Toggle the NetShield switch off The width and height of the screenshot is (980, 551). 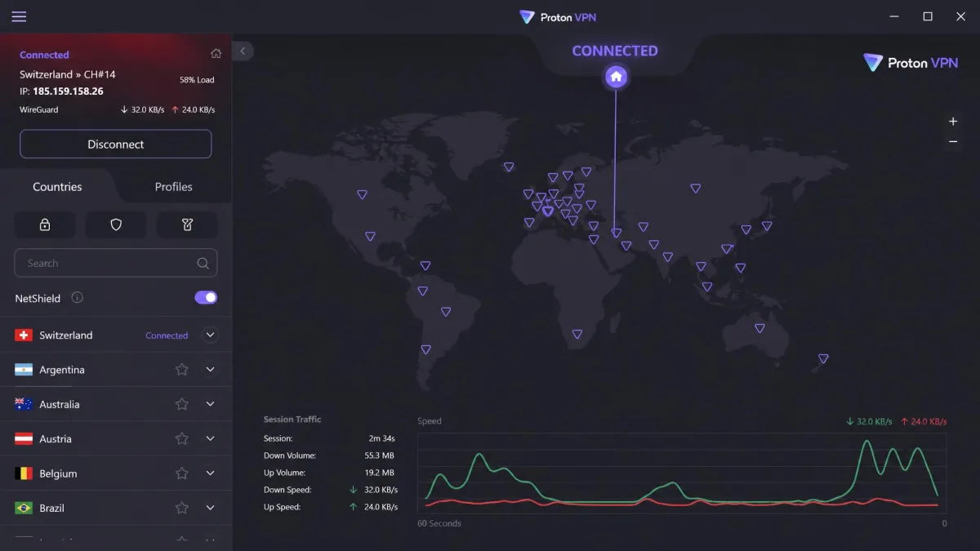[206, 298]
